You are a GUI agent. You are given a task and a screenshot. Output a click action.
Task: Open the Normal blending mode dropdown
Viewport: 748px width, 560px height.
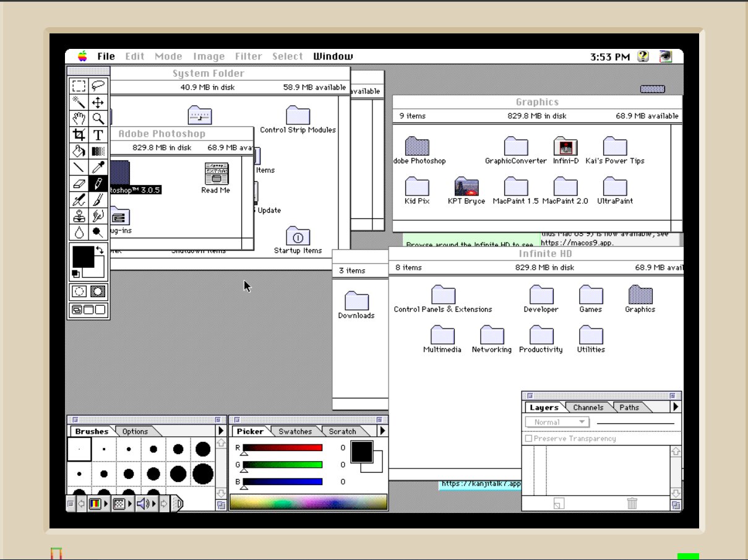coord(557,422)
